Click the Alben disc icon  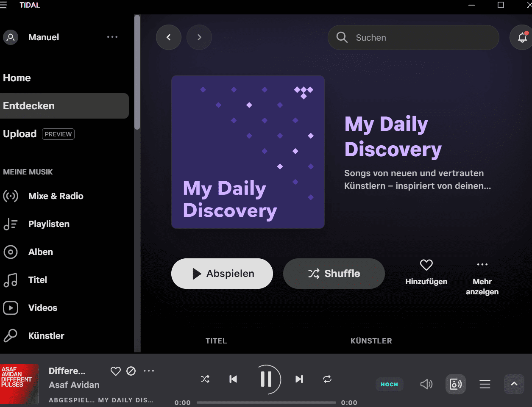[x=11, y=252]
